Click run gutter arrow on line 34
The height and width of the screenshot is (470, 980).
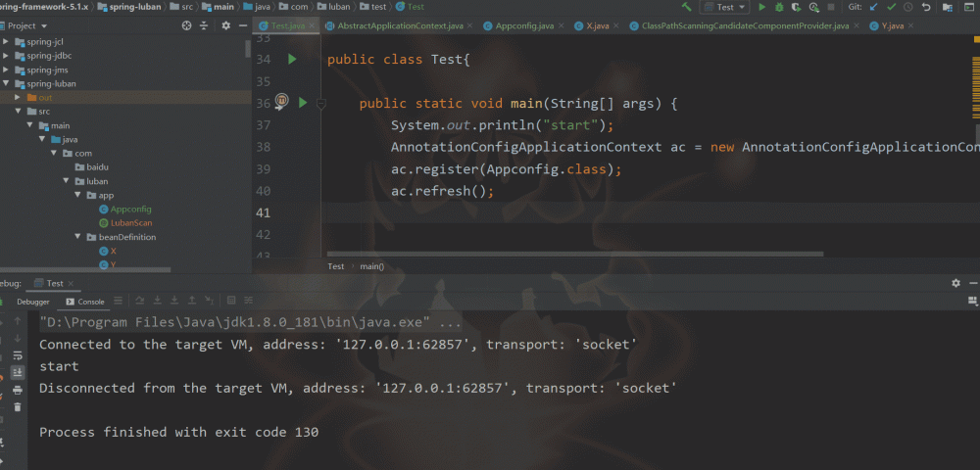click(292, 60)
